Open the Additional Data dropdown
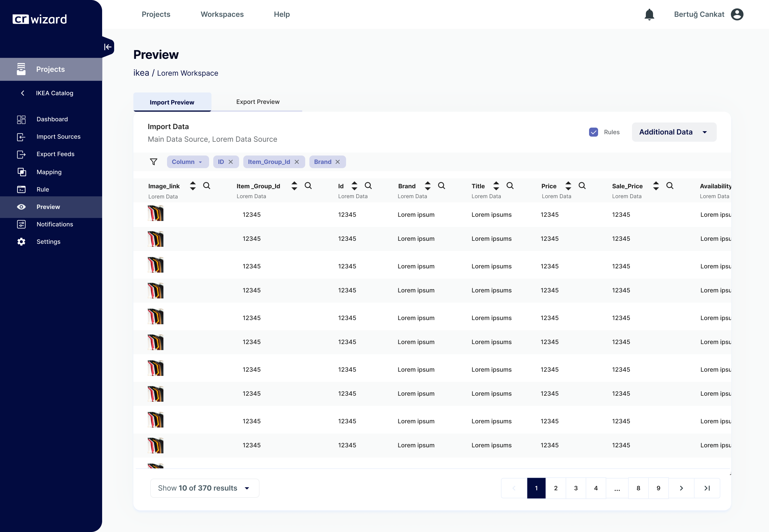This screenshot has height=532, width=769. pos(674,132)
